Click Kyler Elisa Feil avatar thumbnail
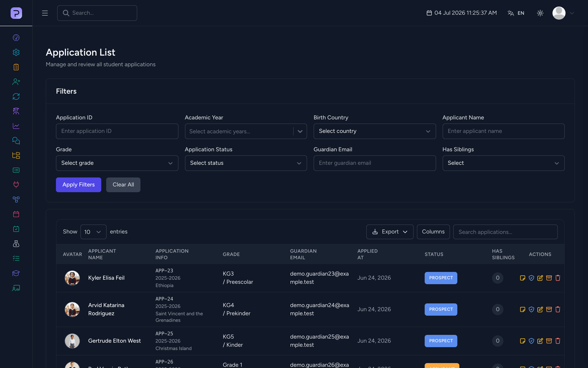Image resolution: width=588 pixels, height=368 pixels. point(72,278)
